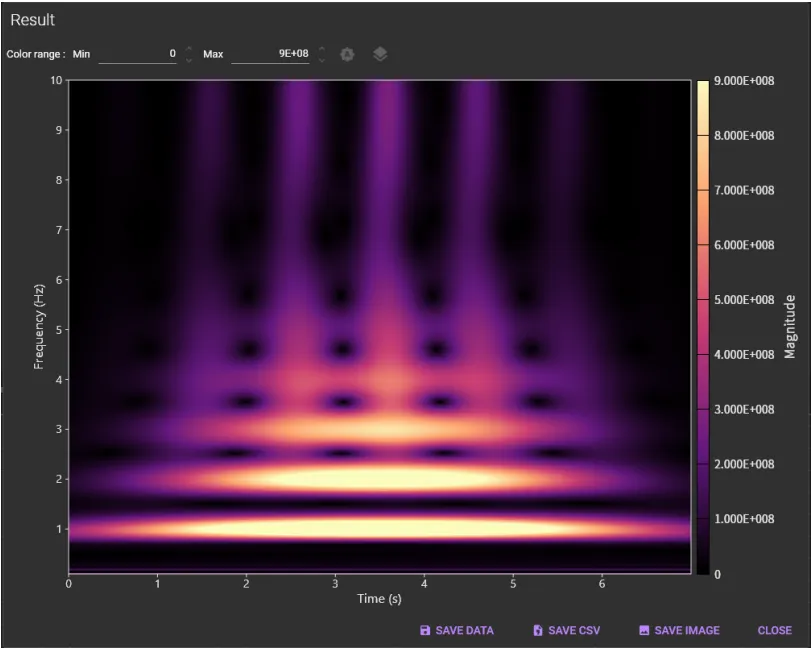
Task: Click the bright 2 Hz band in spectrogram
Action: point(380,478)
